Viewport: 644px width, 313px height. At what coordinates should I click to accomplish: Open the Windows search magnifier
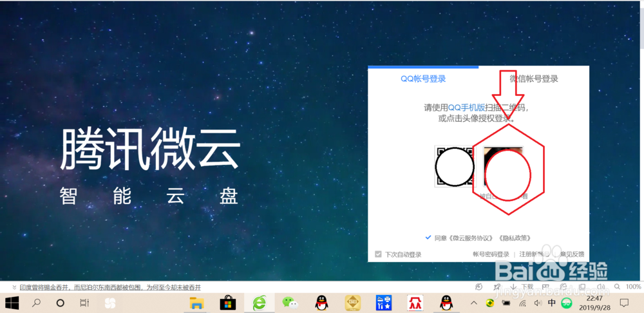click(36, 303)
